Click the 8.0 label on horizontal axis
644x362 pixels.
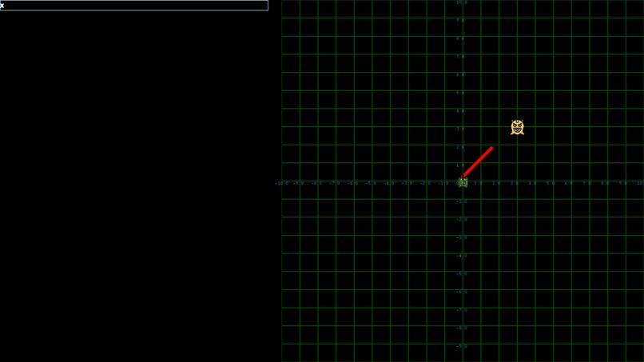click(x=605, y=183)
